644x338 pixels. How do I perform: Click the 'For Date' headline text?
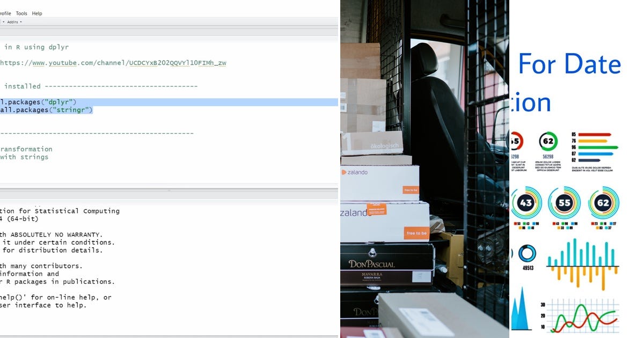click(570, 64)
